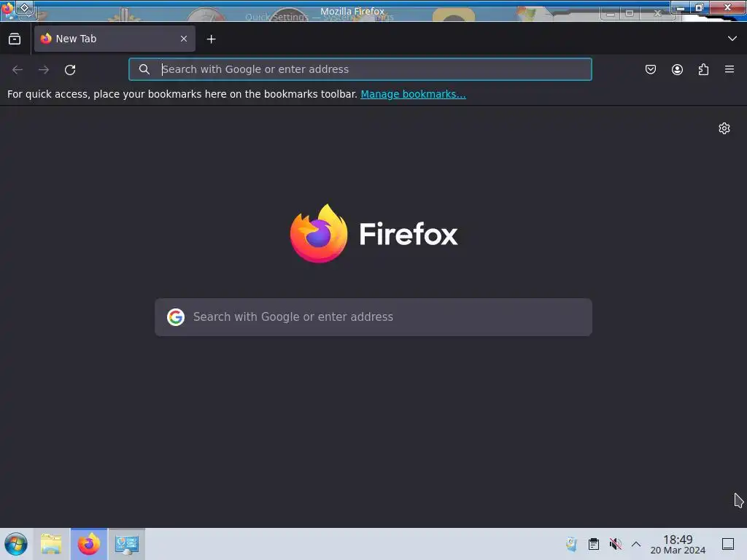Open the Start menu orb on the taskbar
This screenshot has height=560, width=747.
tap(16, 544)
